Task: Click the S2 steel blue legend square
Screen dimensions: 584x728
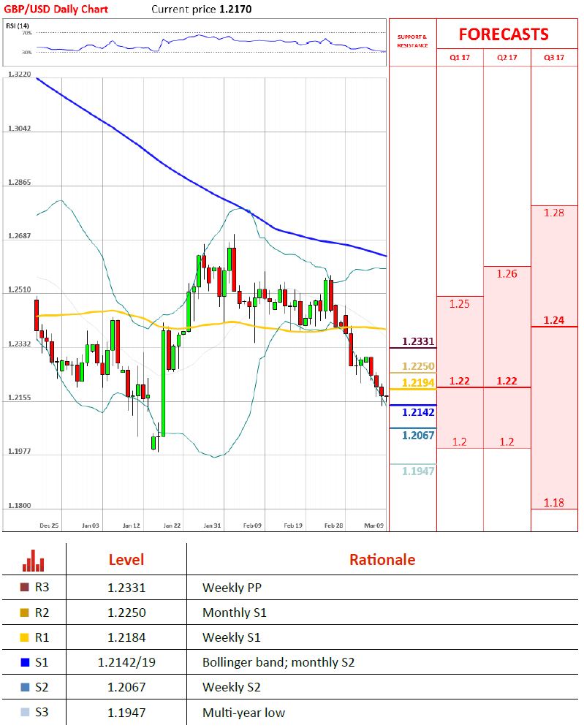Action: point(25,687)
